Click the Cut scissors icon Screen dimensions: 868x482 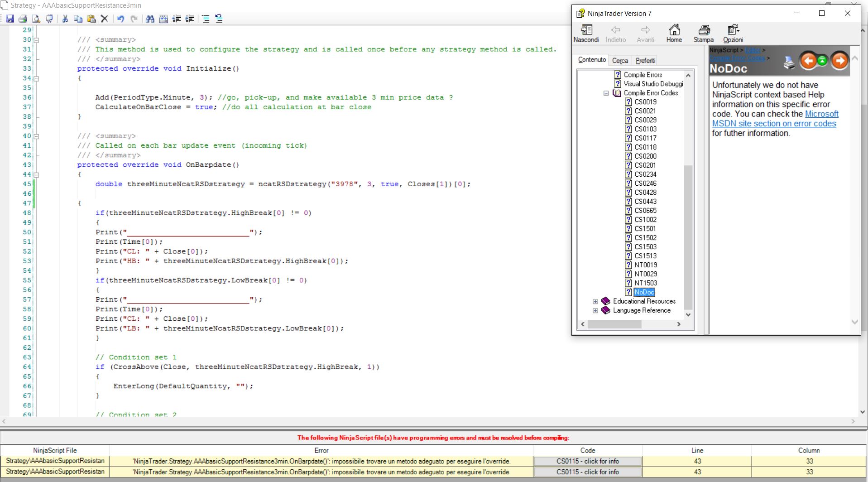point(65,19)
